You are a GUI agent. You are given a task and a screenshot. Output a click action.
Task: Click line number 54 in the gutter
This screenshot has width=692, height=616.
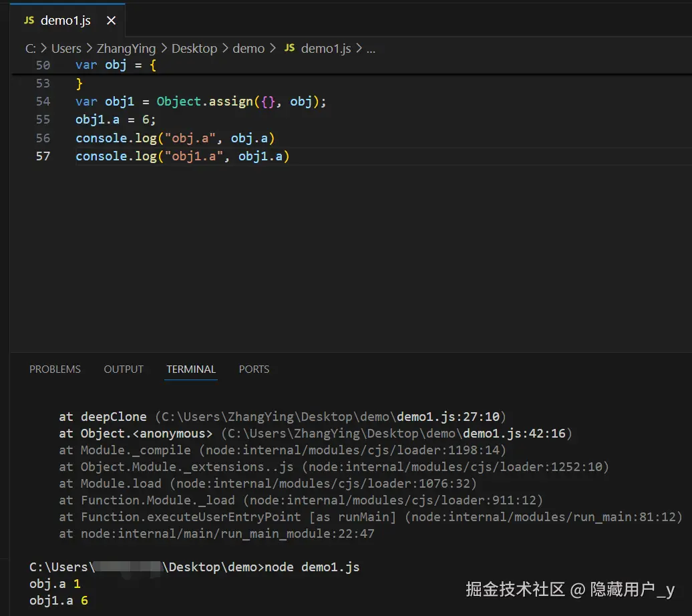point(43,102)
